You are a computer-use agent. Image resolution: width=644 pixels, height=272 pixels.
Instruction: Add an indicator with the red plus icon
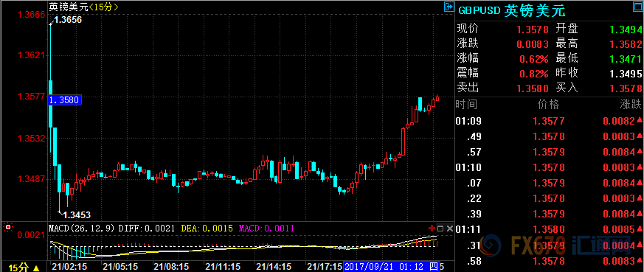pos(432,228)
